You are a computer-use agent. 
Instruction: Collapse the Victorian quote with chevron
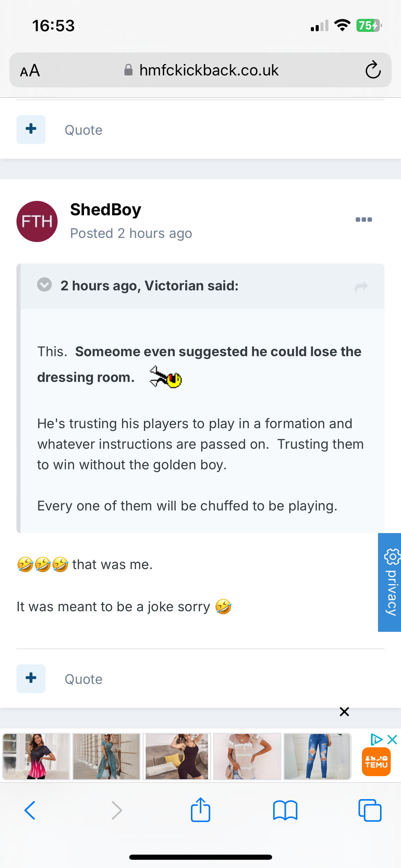click(x=45, y=285)
